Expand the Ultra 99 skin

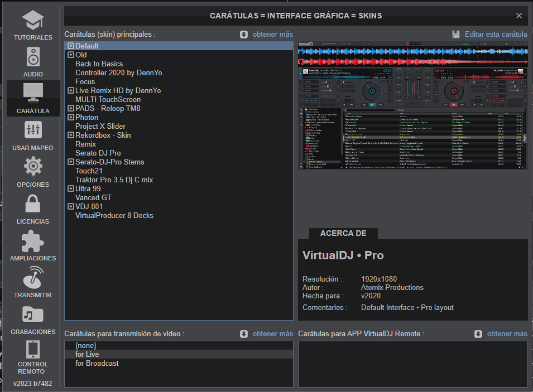click(71, 188)
